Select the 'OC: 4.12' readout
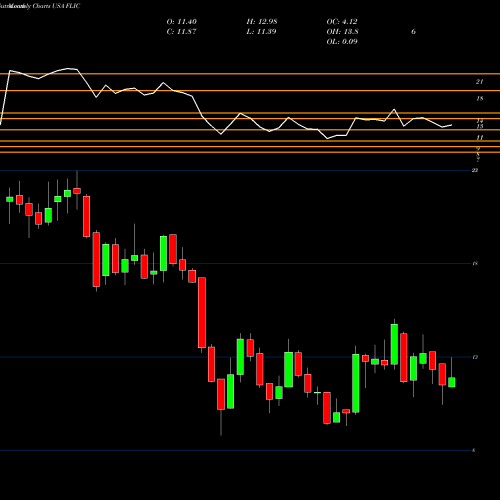The width and height of the screenshot is (500, 500). (342, 22)
